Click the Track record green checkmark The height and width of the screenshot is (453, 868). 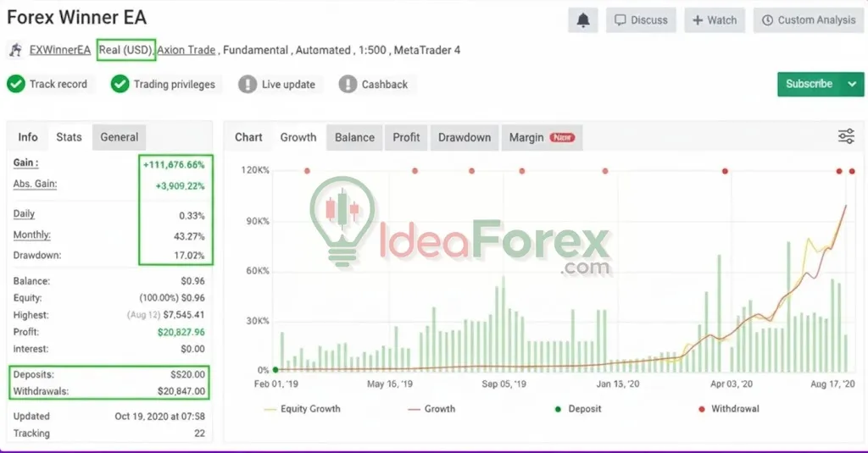click(16, 84)
